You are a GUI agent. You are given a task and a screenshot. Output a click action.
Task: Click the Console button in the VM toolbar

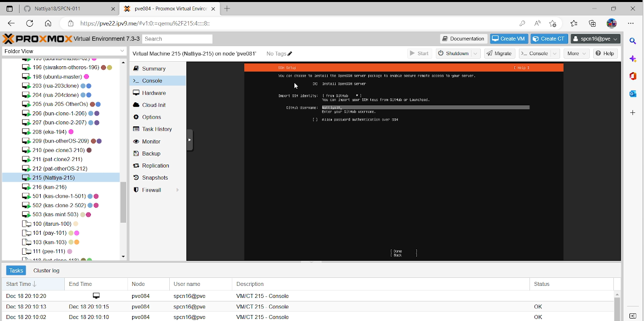pyautogui.click(x=534, y=53)
